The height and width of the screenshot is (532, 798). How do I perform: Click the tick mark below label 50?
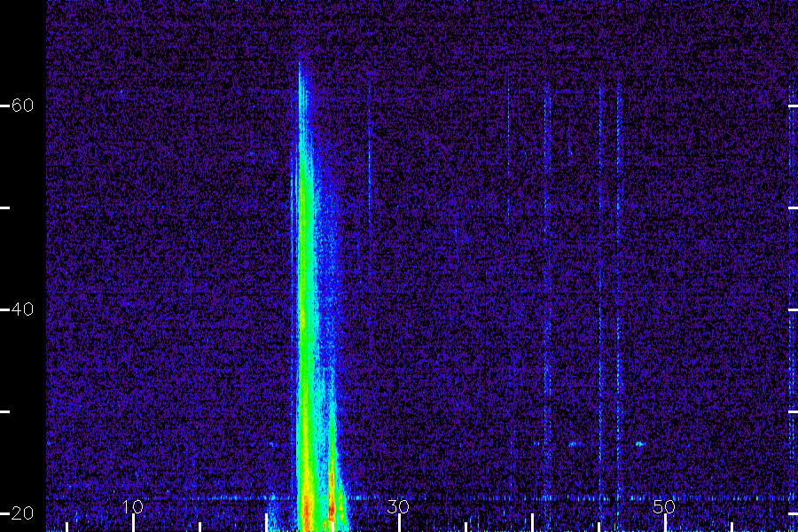(665, 523)
